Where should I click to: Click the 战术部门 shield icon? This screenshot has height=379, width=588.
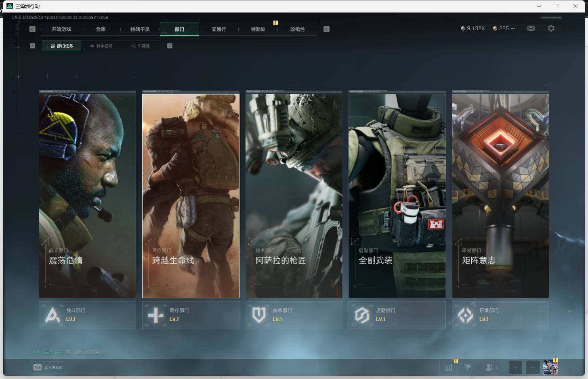(x=259, y=315)
